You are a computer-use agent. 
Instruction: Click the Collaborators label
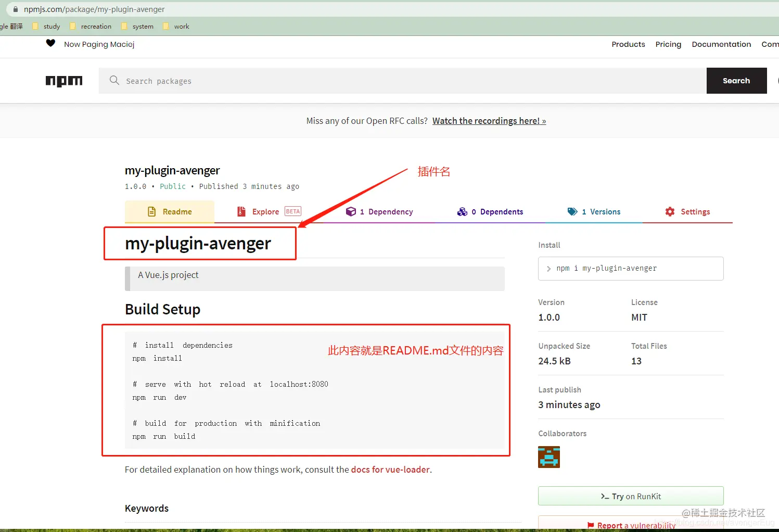(562, 434)
